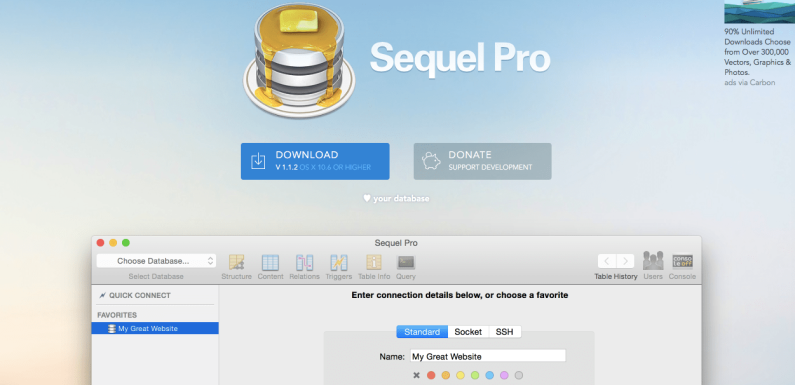The width and height of the screenshot is (795, 385).
Task: Click the pancake stack Sequel Pro logo
Action: [299, 60]
